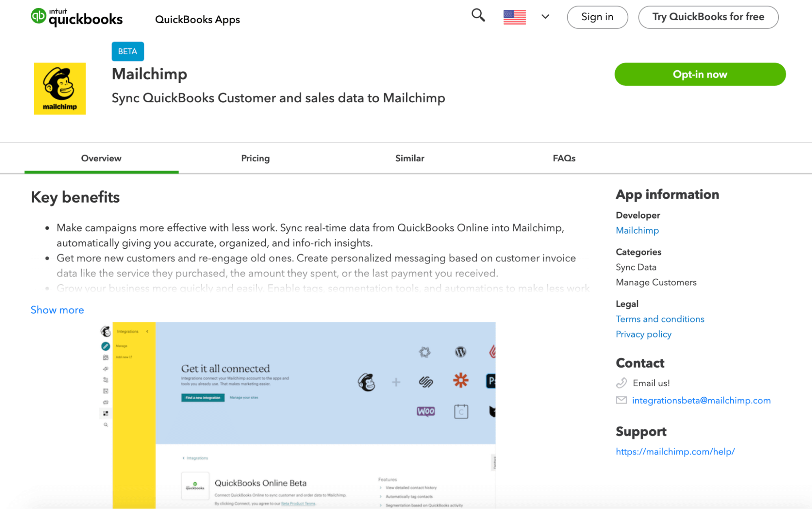Image resolution: width=812 pixels, height=509 pixels.
Task: Select the FAQs tab
Action: coord(564,158)
